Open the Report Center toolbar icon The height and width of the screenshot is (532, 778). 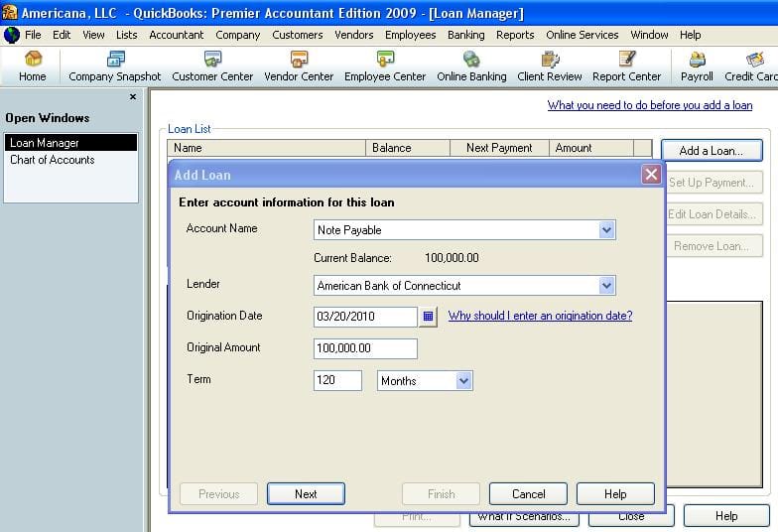(627, 66)
